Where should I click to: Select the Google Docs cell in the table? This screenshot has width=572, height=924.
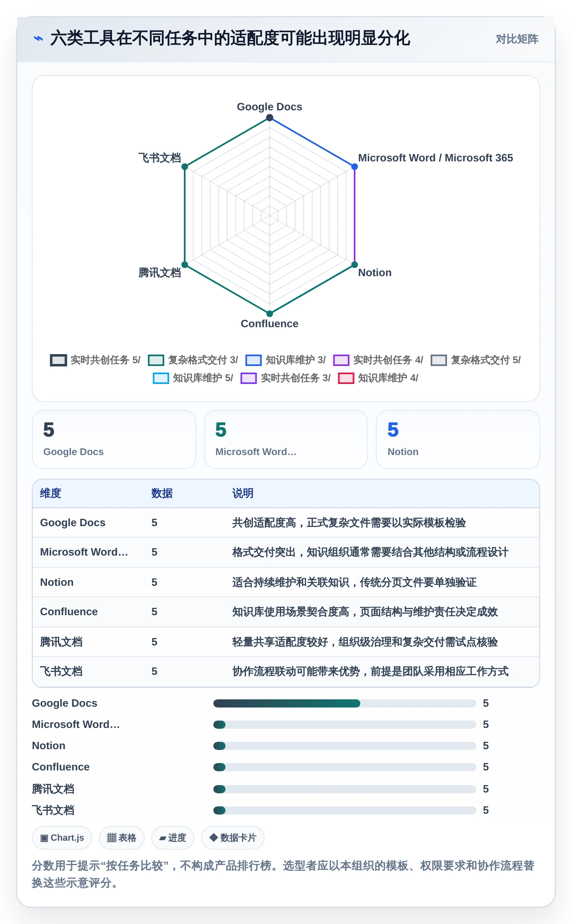click(x=73, y=522)
